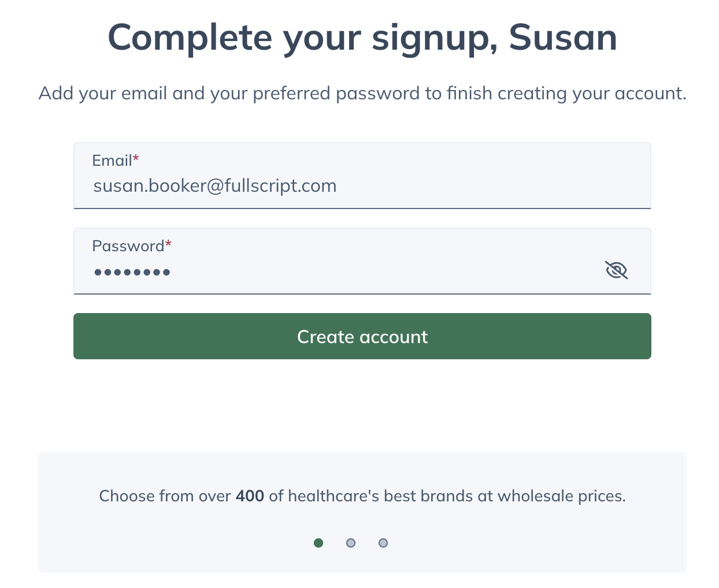Click the bold 400 in the promo text
This screenshot has height=588, width=719.
pyautogui.click(x=250, y=496)
